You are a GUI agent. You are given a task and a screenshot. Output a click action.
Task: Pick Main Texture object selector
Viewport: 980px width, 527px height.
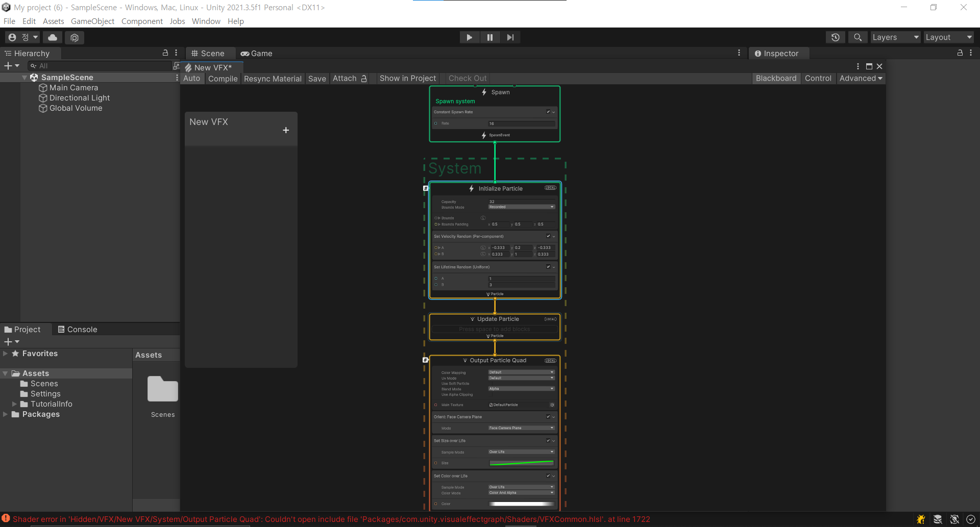coord(552,405)
